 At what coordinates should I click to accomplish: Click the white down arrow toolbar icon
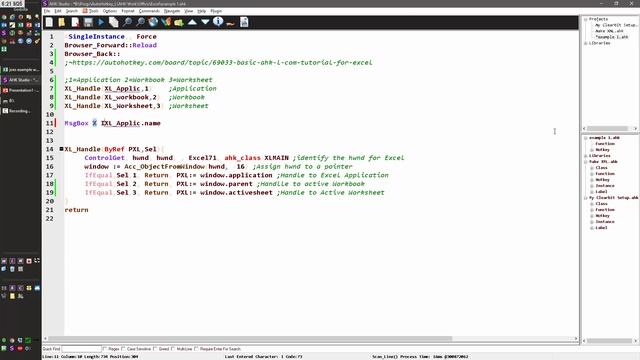205,22
